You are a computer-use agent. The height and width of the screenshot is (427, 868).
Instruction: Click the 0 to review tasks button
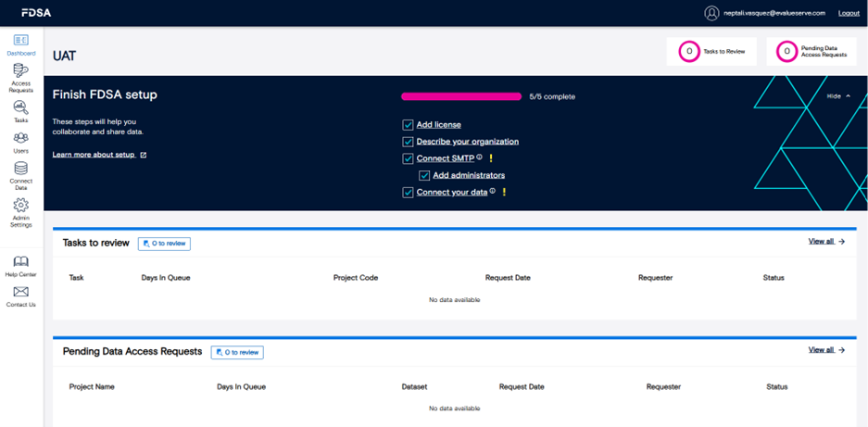point(164,244)
